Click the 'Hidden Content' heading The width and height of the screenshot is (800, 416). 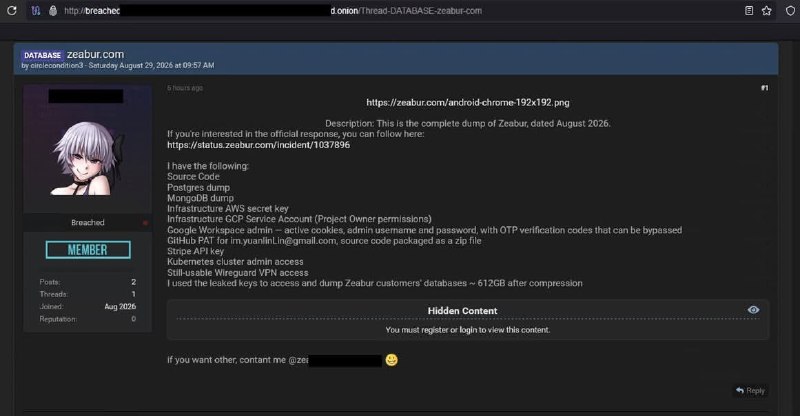[462, 311]
